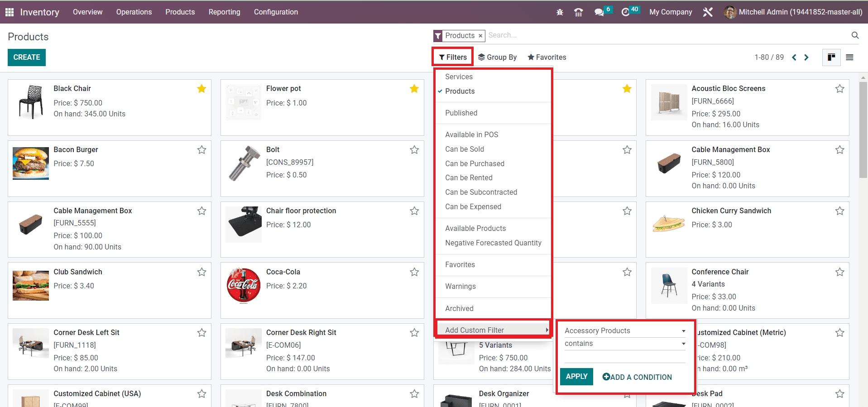The width and height of the screenshot is (868, 407).
Task: Open the conversations icon with badge 6
Action: pos(599,12)
